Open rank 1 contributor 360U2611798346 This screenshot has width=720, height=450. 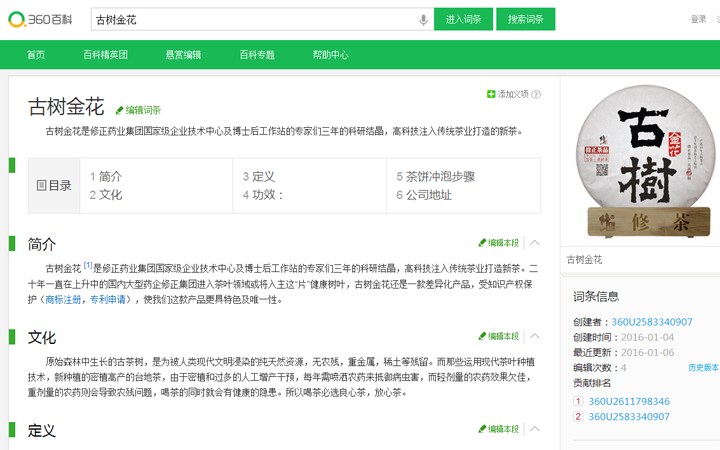tap(629, 402)
